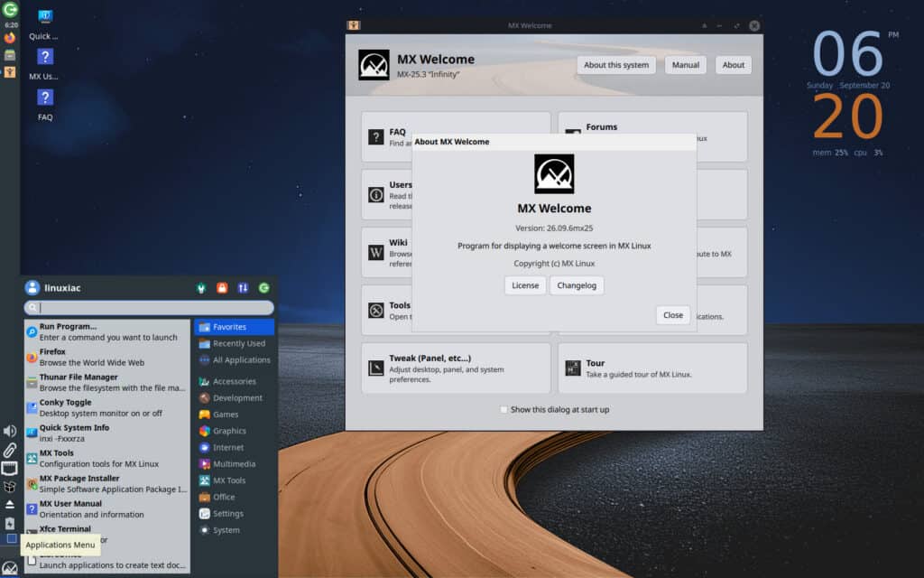Start the Tour in MX Welcome window
The width and height of the screenshot is (924, 578).
click(x=652, y=368)
